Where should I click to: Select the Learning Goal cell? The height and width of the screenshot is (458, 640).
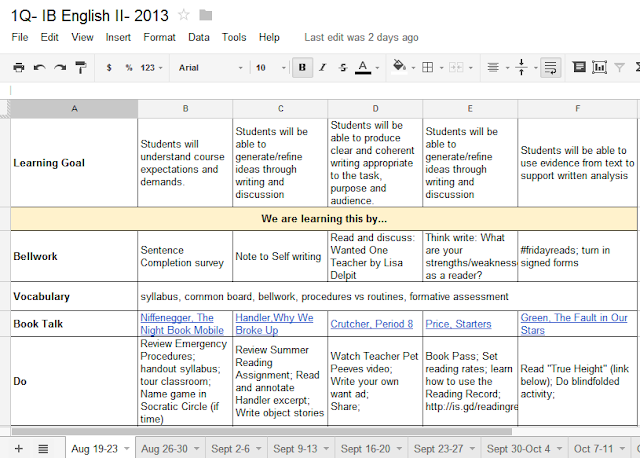pyautogui.click(x=74, y=162)
